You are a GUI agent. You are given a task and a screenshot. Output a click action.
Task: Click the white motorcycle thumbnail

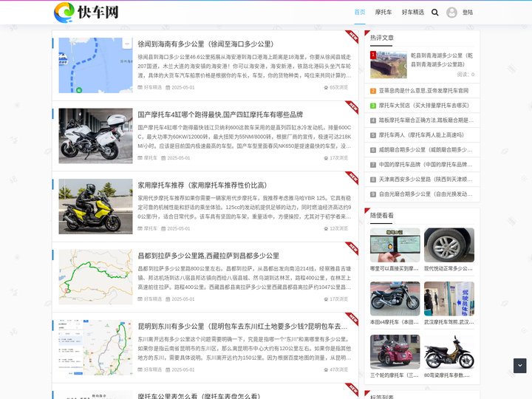[x=95, y=136]
